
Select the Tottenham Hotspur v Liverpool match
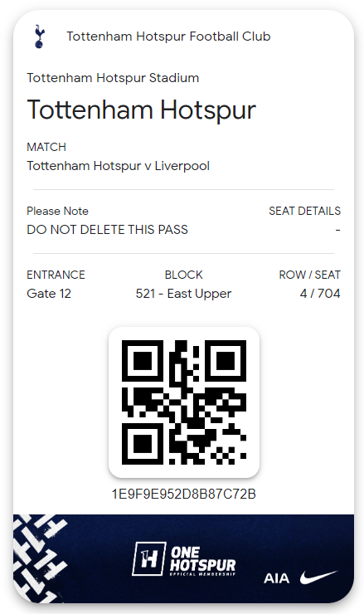click(x=119, y=166)
